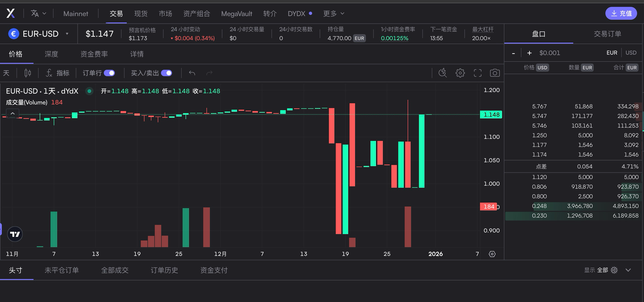Click the TradingView logo on the chart

[15, 234]
